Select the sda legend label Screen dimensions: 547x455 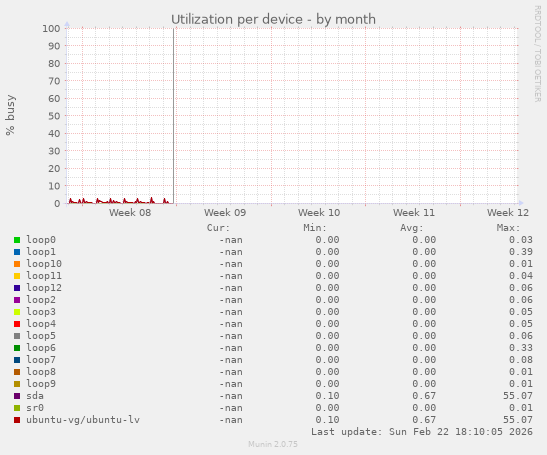point(35,396)
